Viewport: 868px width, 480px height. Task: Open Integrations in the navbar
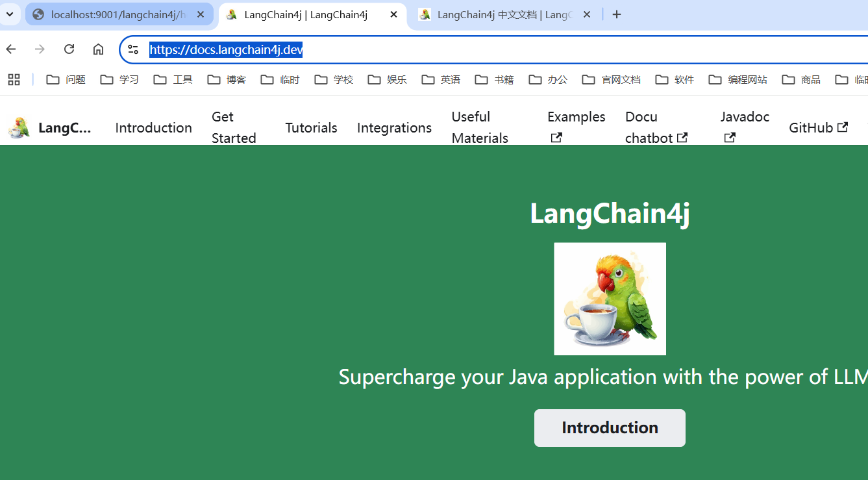[394, 127]
